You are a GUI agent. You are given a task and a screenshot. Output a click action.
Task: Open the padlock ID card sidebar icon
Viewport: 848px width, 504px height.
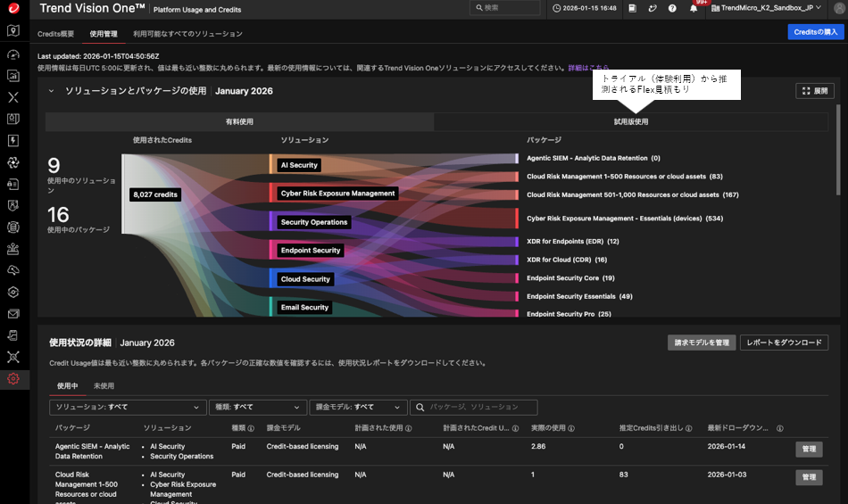[x=13, y=185]
